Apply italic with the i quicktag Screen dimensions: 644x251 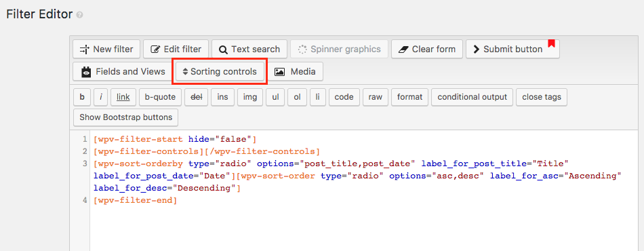(x=100, y=98)
